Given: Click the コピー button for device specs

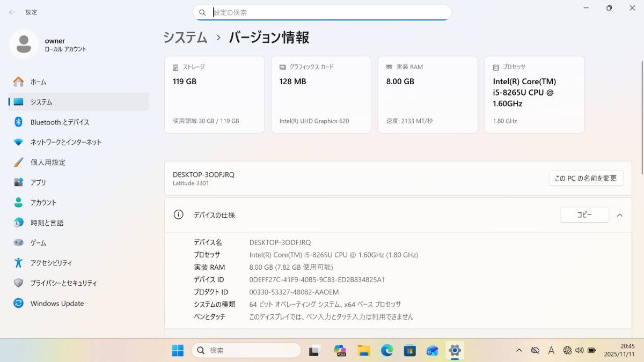Looking at the screenshot, I should point(584,214).
